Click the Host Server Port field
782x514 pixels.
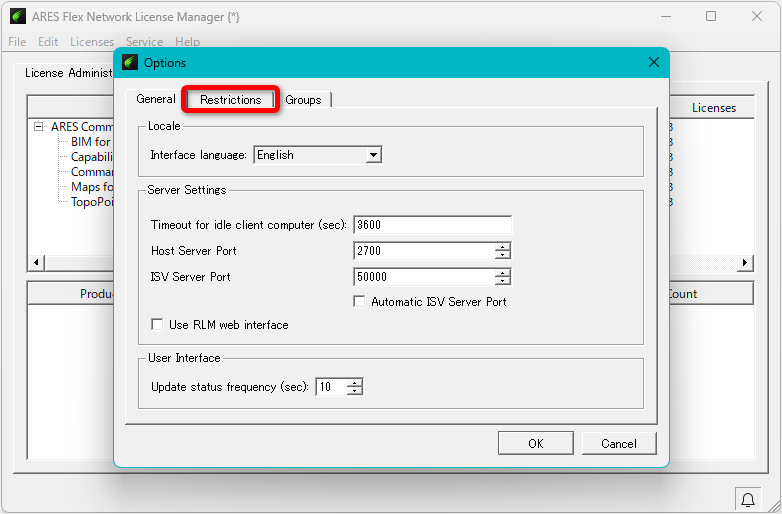tap(424, 251)
